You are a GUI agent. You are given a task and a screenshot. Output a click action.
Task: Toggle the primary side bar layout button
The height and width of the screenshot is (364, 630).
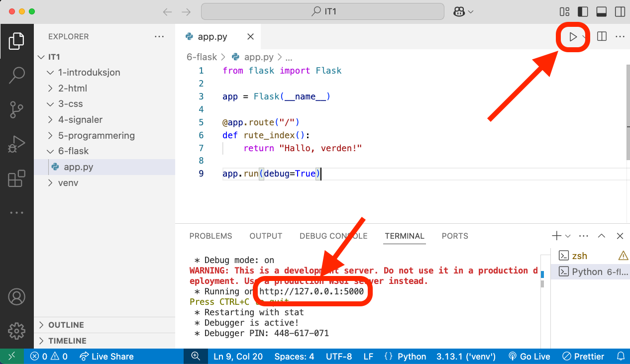click(582, 11)
